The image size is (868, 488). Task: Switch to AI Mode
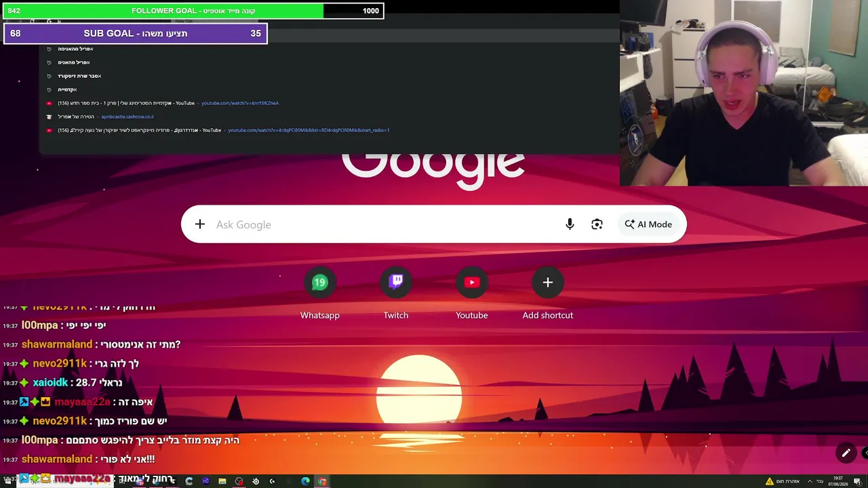(648, 224)
